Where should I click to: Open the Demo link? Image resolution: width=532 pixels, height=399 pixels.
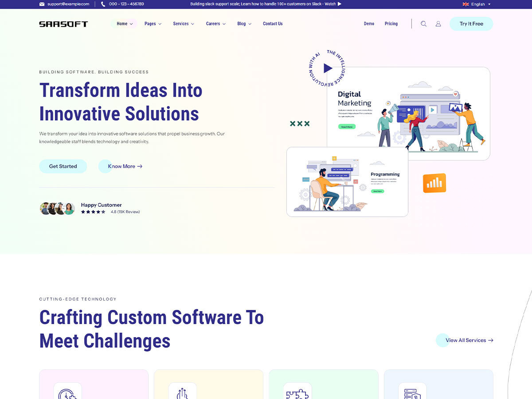click(x=369, y=24)
